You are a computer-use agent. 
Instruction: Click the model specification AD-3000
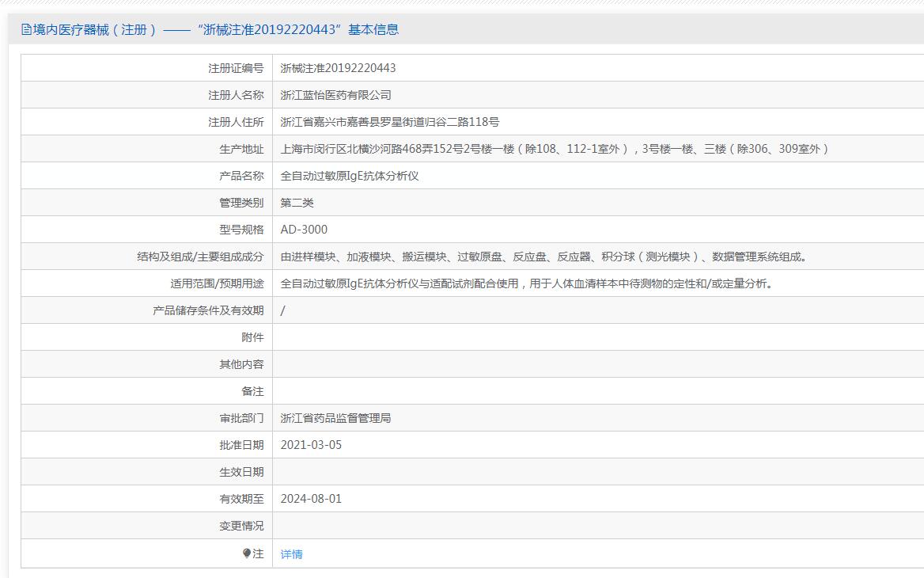pyautogui.click(x=304, y=230)
